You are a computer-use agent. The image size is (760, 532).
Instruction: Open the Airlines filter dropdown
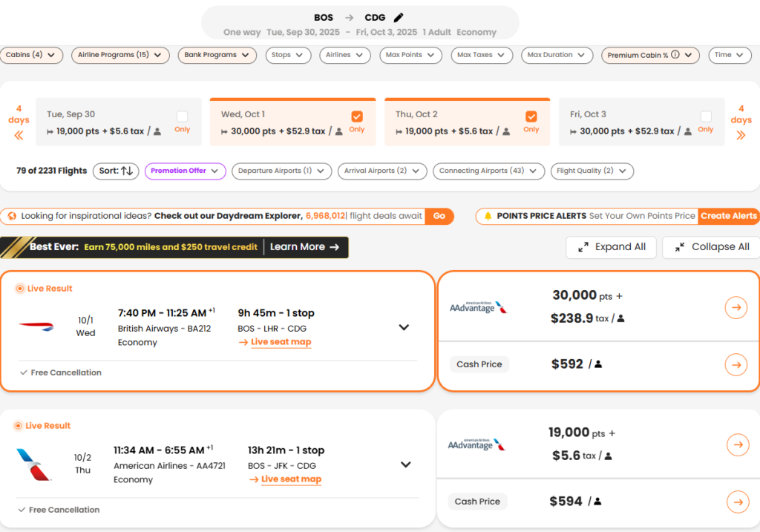344,55
